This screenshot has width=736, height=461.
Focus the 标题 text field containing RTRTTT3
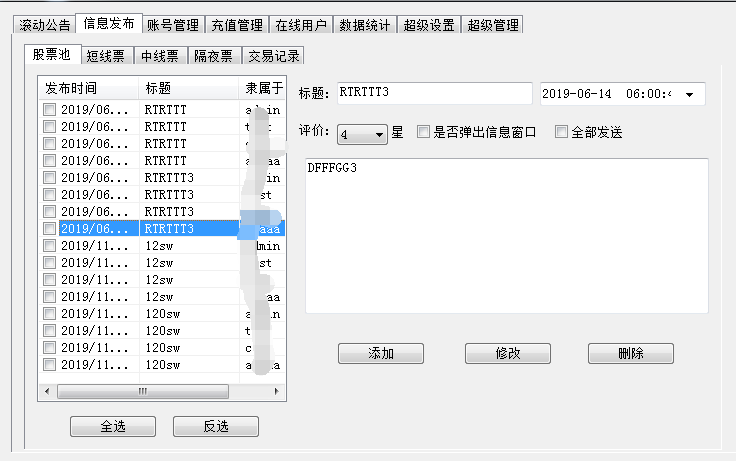coord(435,93)
